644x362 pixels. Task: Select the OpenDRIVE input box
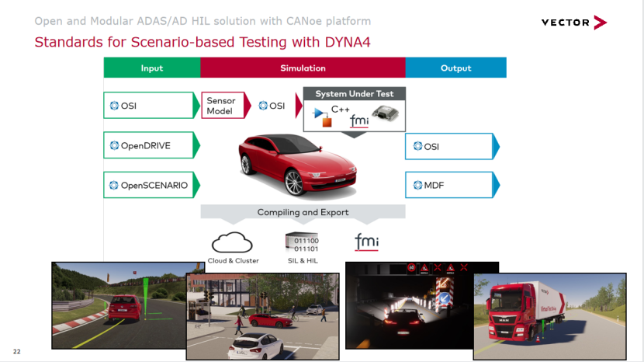(151, 145)
